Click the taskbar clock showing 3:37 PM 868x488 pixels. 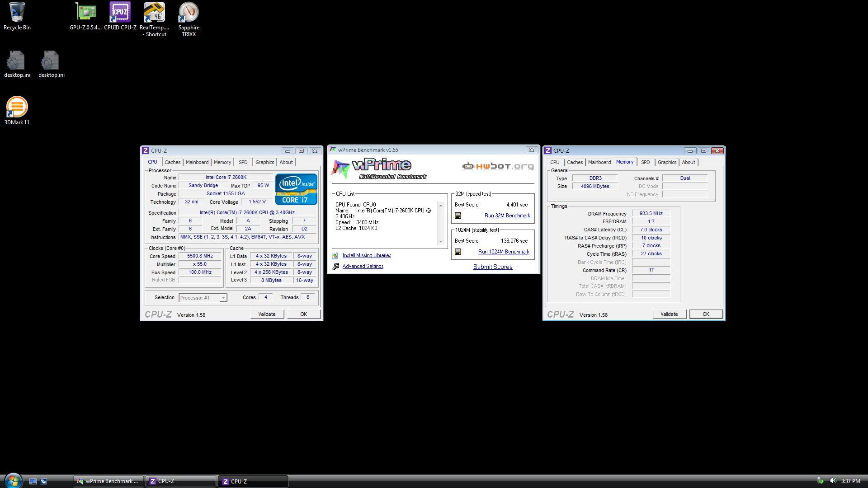click(x=850, y=481)
